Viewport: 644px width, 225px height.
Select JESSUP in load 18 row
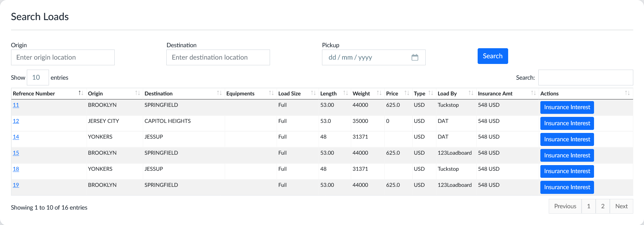[154, 169]
